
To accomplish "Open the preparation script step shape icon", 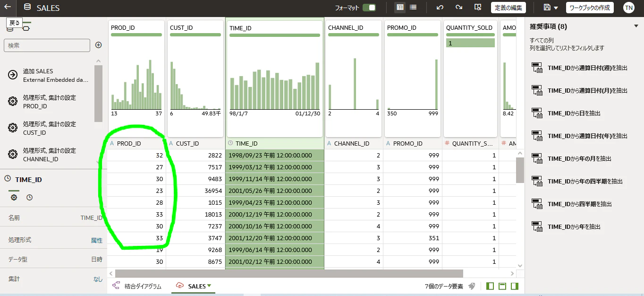I will point(26,28).
